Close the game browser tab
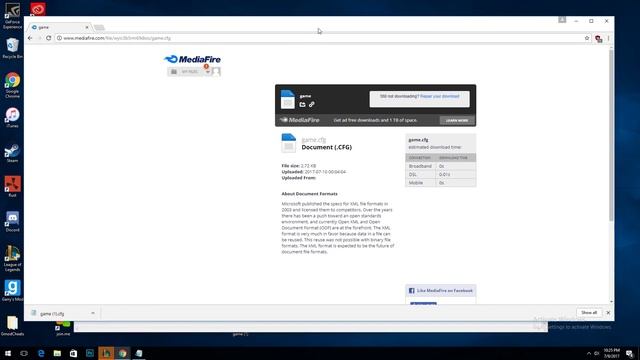This screenshot has height=360, width=640. [x=87, y=27]
